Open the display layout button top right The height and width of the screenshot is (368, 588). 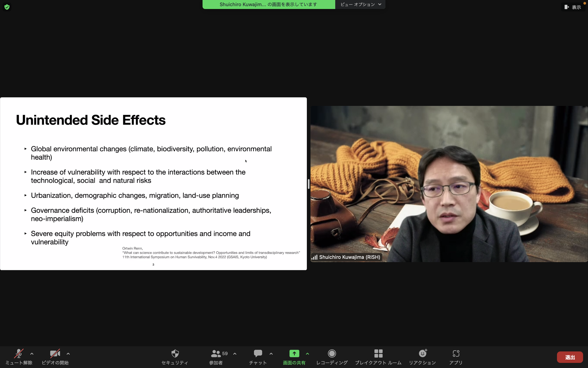[x=573, y=7]
